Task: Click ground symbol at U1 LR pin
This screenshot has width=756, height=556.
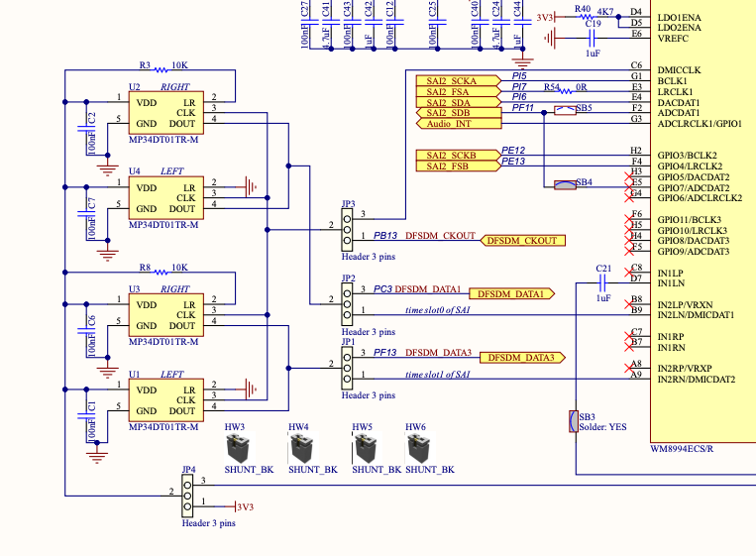Action: click(251, 389)
